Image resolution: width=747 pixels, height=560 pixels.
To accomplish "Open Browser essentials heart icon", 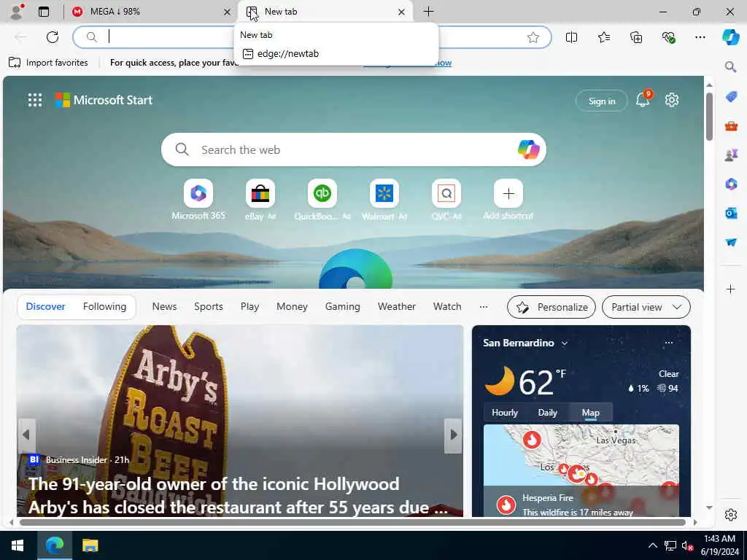I will pyautogui.click(x=668, y=37).
